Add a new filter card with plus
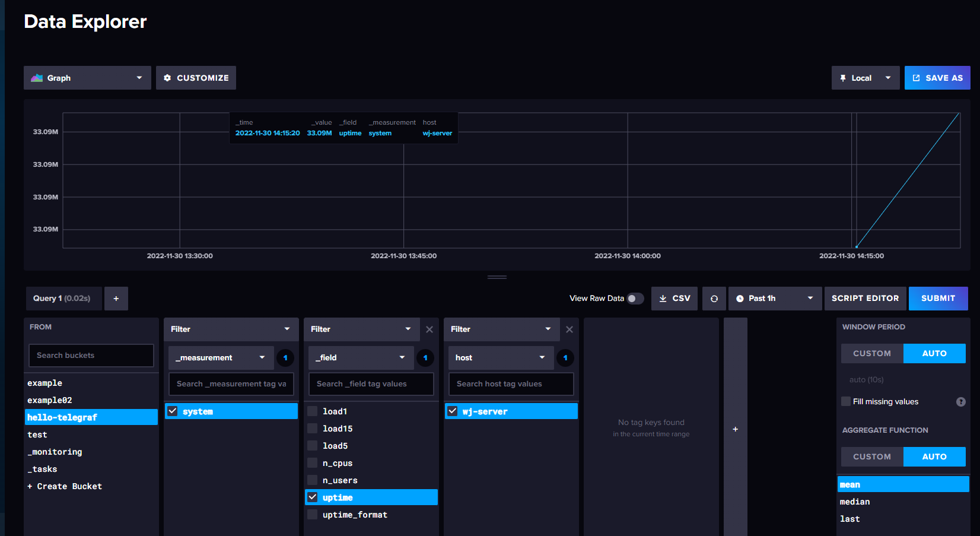 [736, 429]
